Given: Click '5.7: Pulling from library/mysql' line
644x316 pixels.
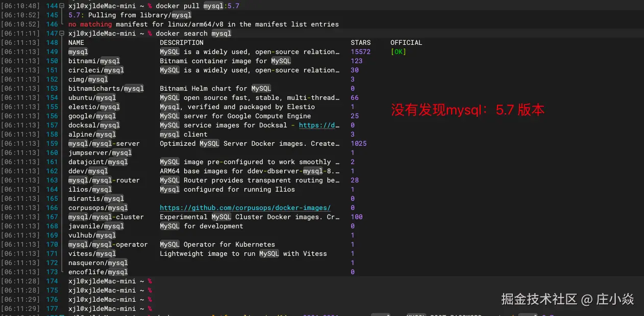Looking at the screenshot, I should click(130, 15).
